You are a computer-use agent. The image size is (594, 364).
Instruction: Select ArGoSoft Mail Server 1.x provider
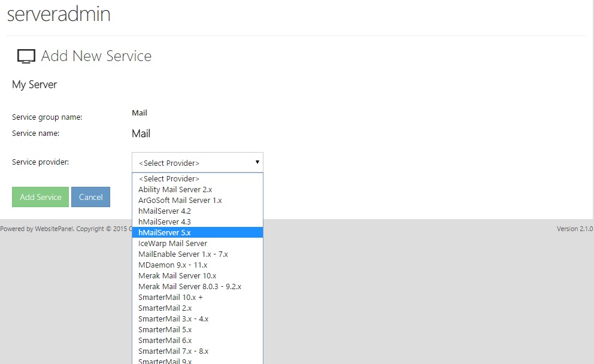coord(198,200)
